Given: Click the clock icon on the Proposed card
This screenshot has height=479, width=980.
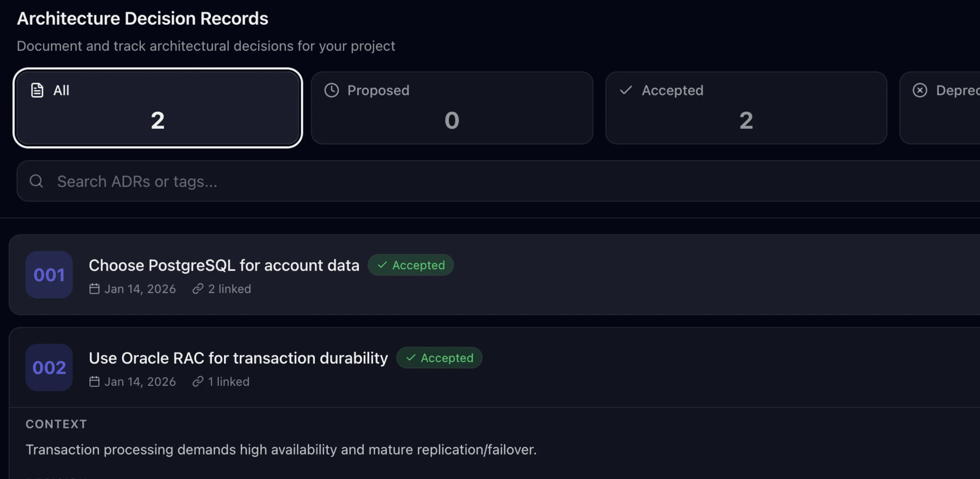Looking at the screenshot, I should [331, 90].
